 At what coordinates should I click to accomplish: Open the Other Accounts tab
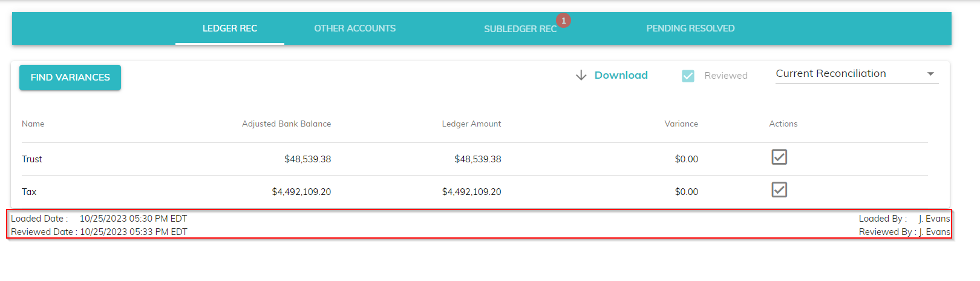point(354,28)
